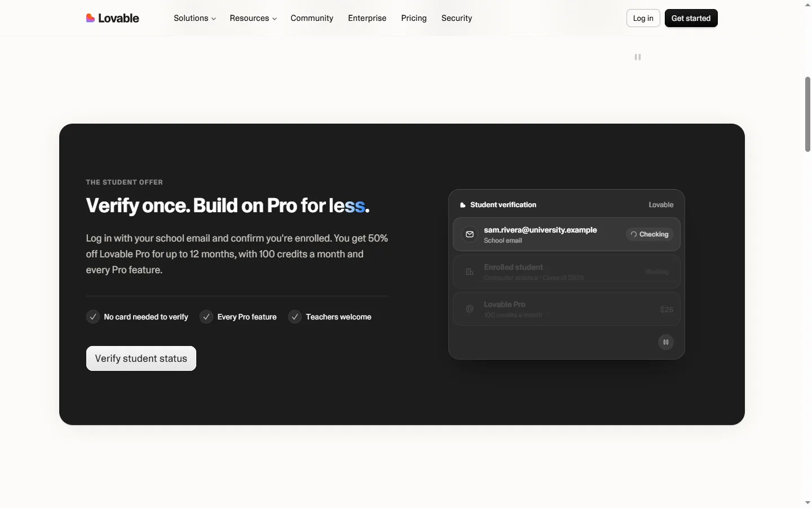Screen dimensions: 812x508
Task: Click the checkmark icon beside Every Pro feature
Action: (206, 317)
